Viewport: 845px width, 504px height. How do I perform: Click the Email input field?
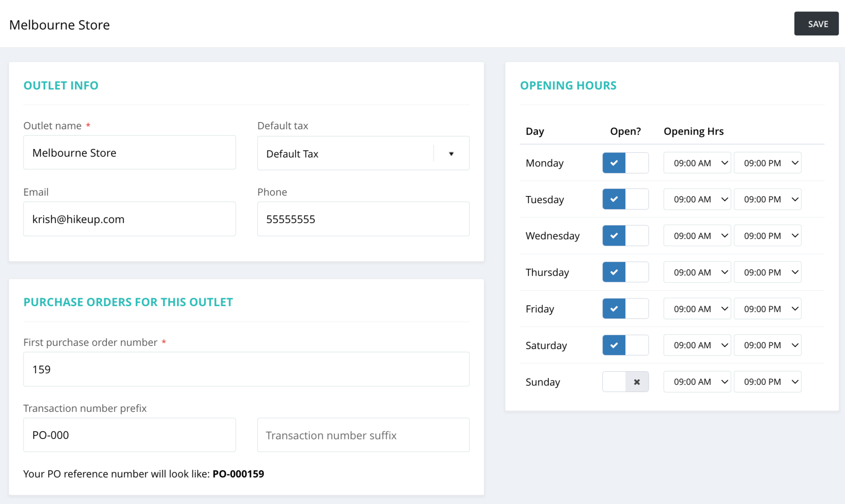point(129,219)
